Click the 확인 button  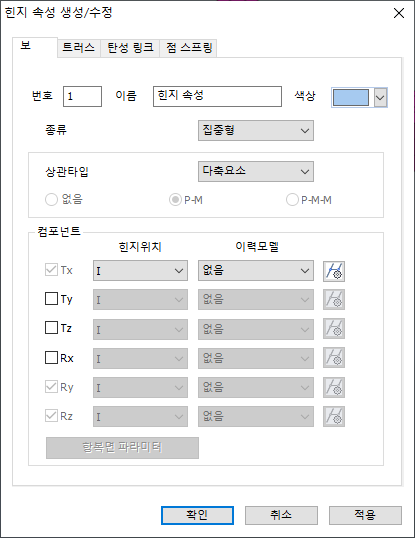tap(197, 515)
